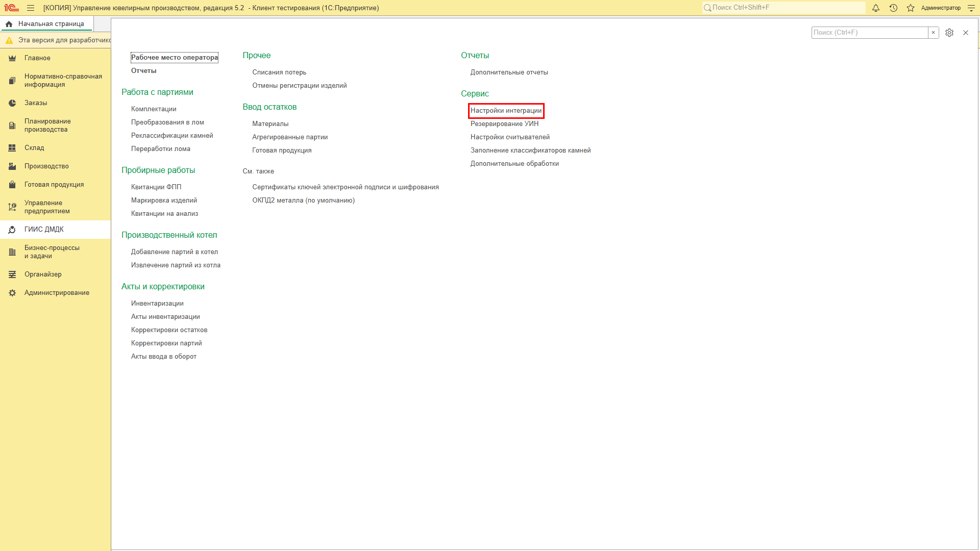980x551 pixels.
Task: Select Производство section label
Action: [46, 166]
